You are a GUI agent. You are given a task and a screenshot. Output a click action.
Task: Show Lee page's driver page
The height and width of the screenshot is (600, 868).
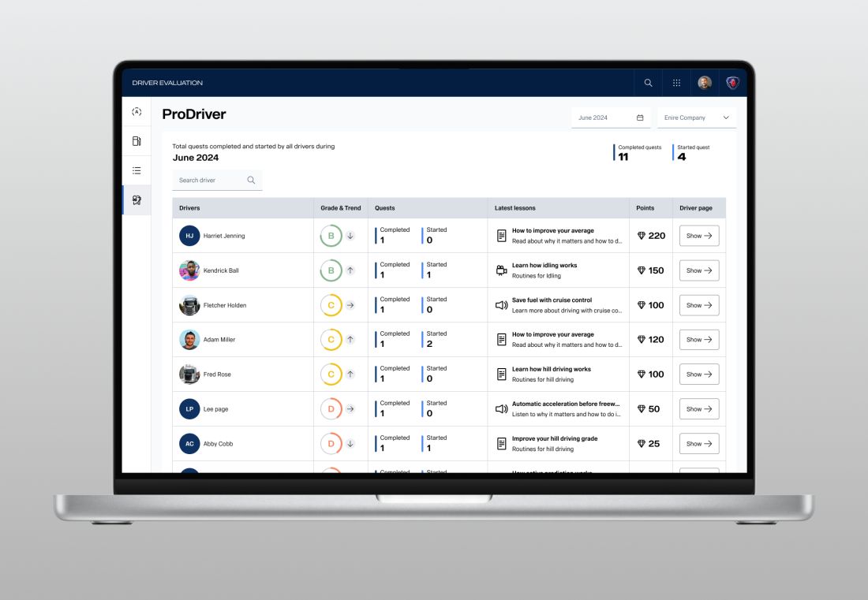coord(699,409)
